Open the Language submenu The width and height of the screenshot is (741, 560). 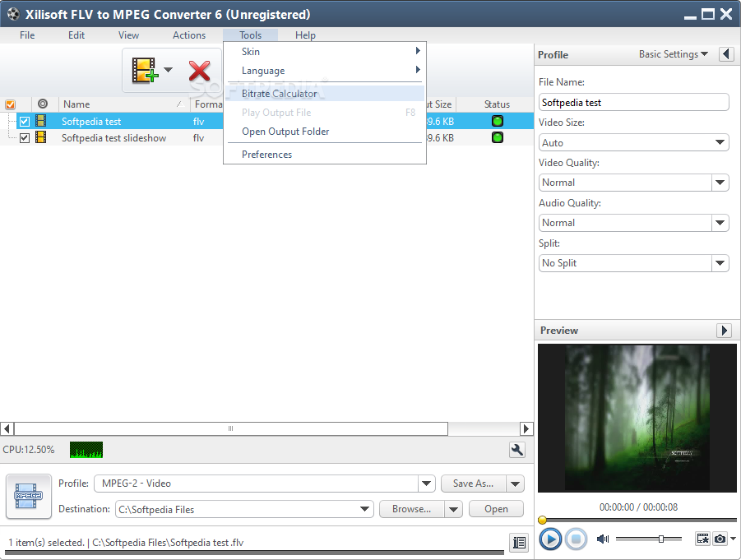click(x=325, y=71)
